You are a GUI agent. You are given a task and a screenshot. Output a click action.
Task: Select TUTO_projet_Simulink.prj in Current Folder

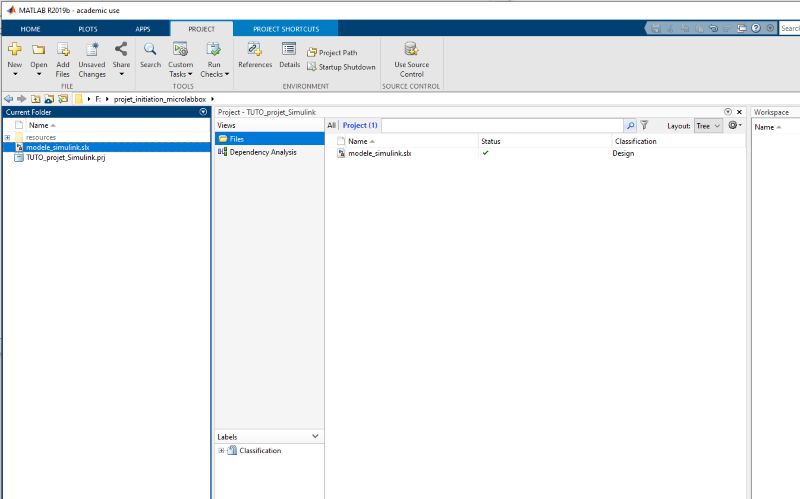tap(65, 158)
